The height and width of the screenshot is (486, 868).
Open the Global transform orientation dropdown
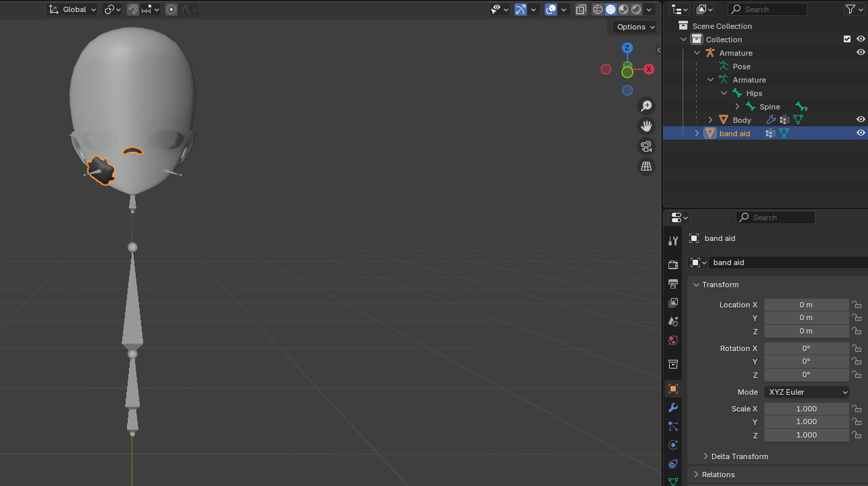[x=73, y=9]
